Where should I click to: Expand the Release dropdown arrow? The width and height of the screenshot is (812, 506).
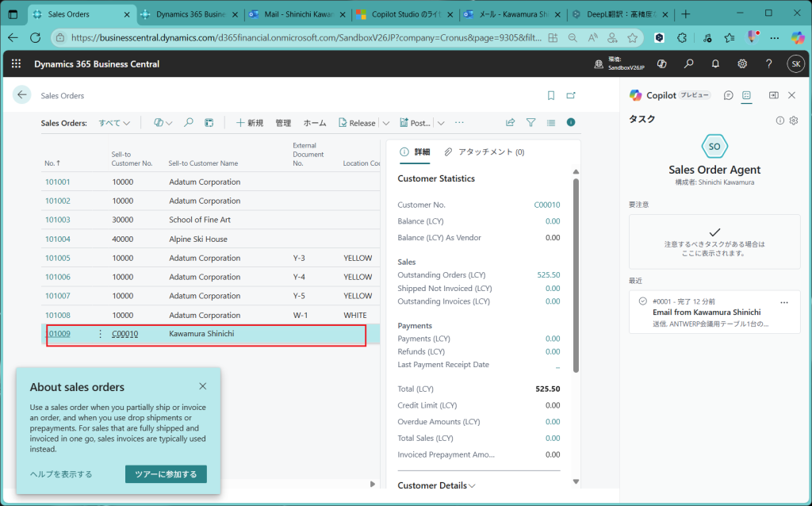(386, 123)
